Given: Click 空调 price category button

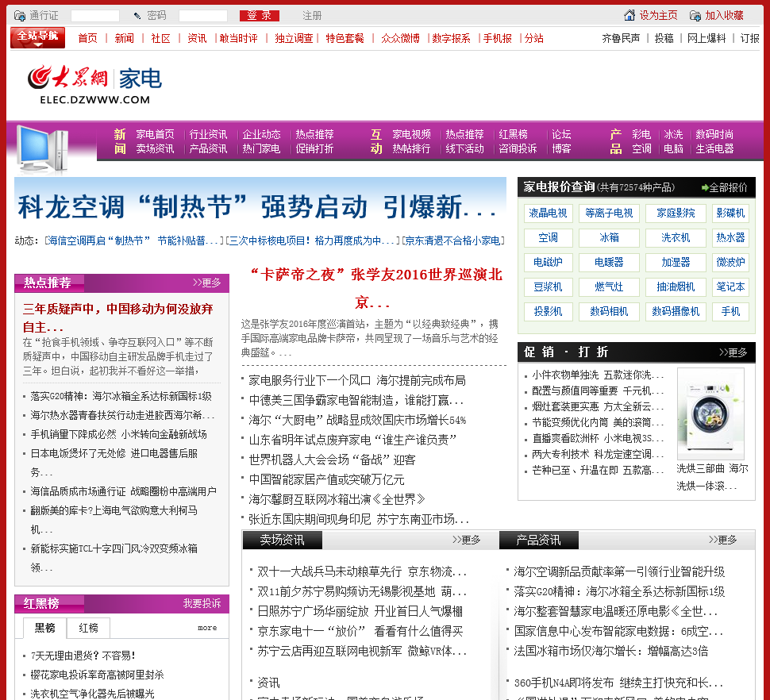Looking at the screenshot, I should coord(548,237).
